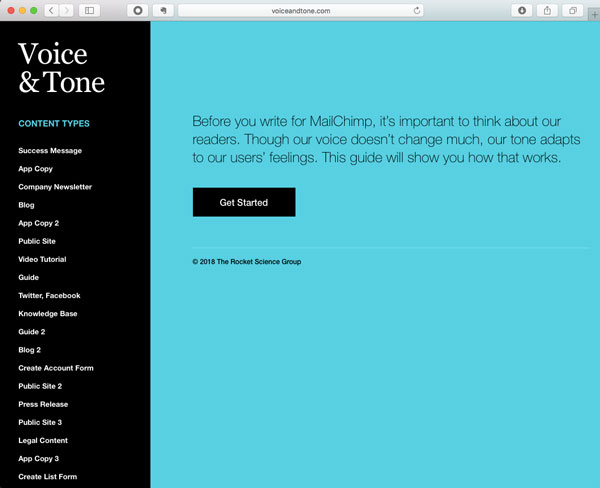This screenshot has height=488, width=600.
Task: Click the CONTENT TYPES heading
Action: click(x=54, y=123)
